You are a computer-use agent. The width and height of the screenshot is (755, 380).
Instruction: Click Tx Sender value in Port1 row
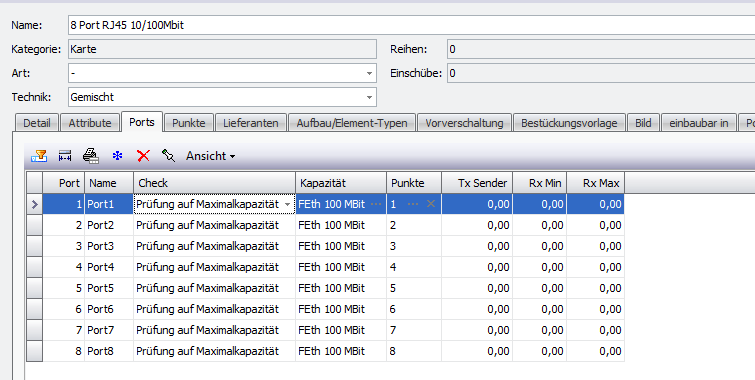(x=477, y=204)
